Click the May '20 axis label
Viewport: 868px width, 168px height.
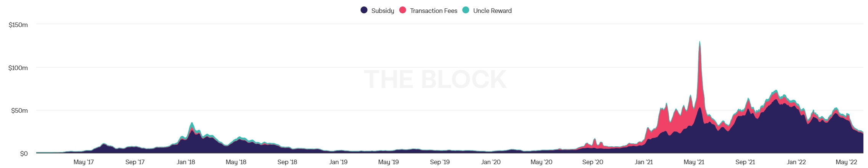542,162
